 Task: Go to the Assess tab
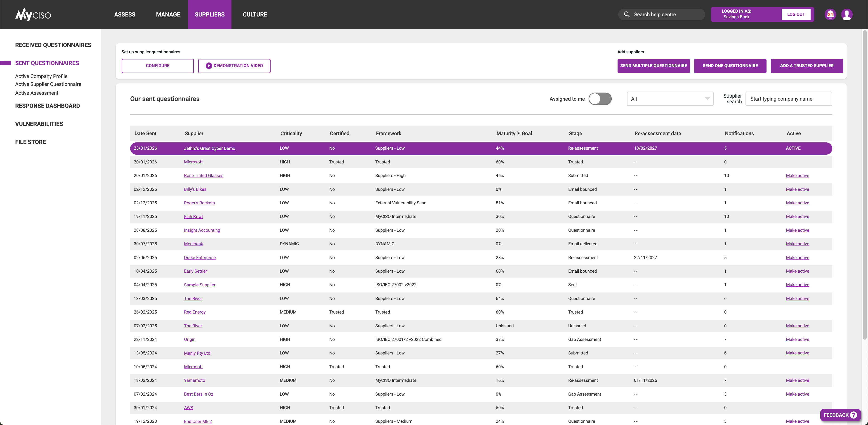125,14
